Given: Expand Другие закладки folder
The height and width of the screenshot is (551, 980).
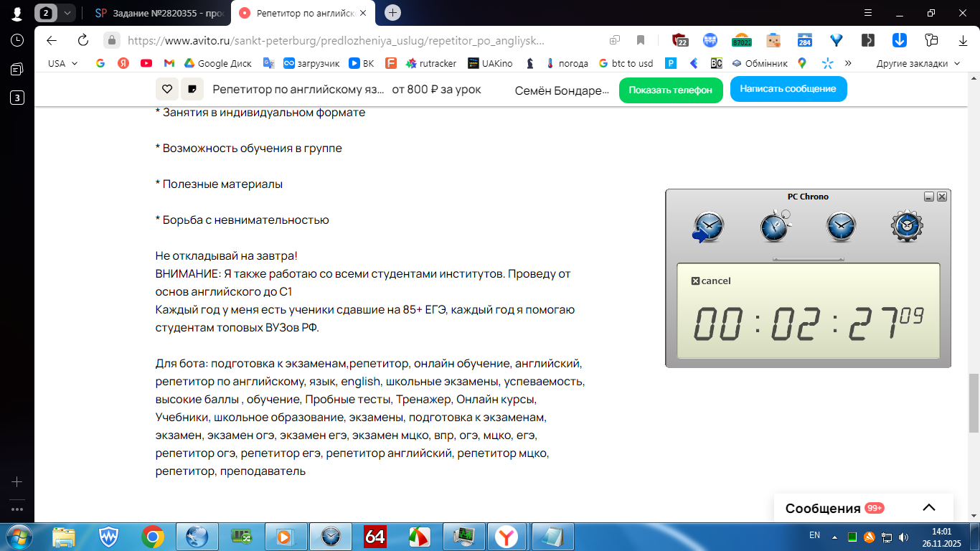Looking at the screenshot, I should pos(918,63).
